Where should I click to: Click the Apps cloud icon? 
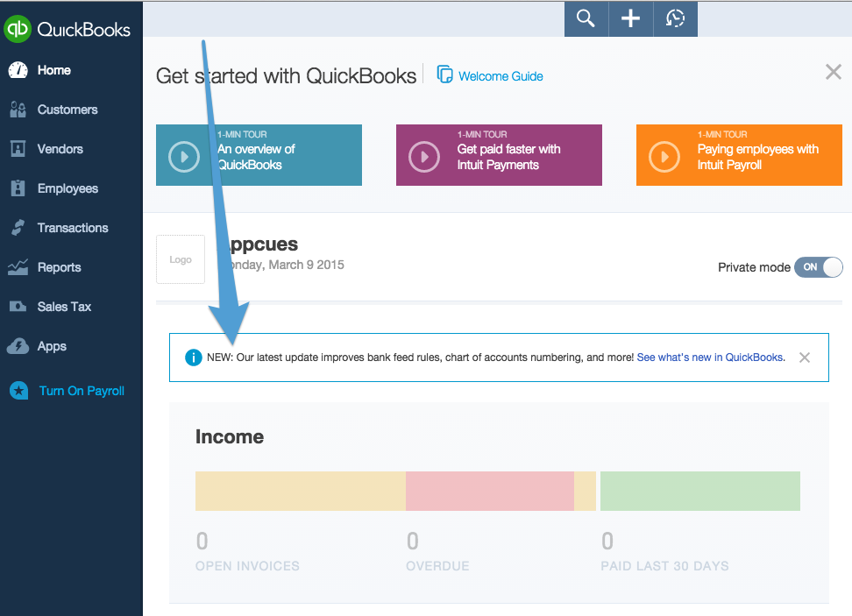tap(18, 346)
